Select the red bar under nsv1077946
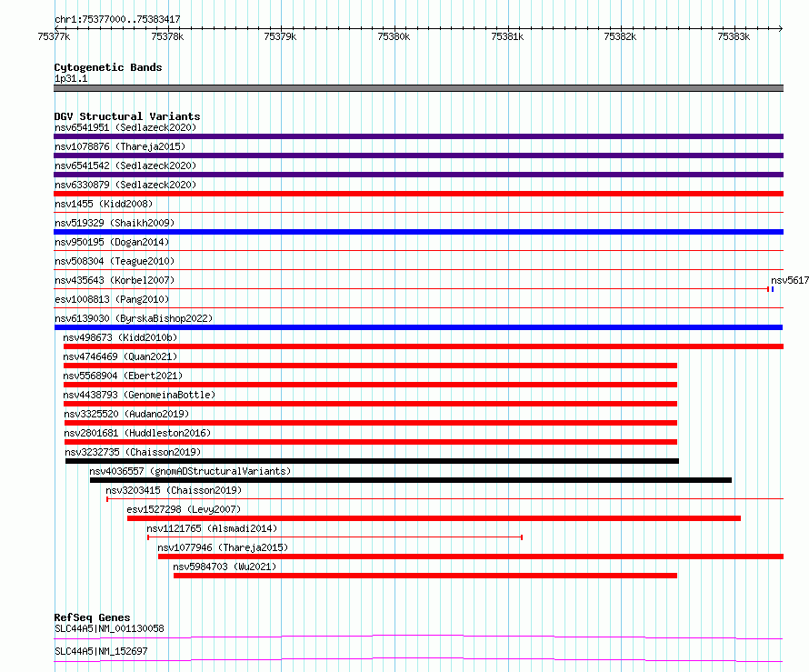Screen dimensions: 809x672 click(471, 557)
